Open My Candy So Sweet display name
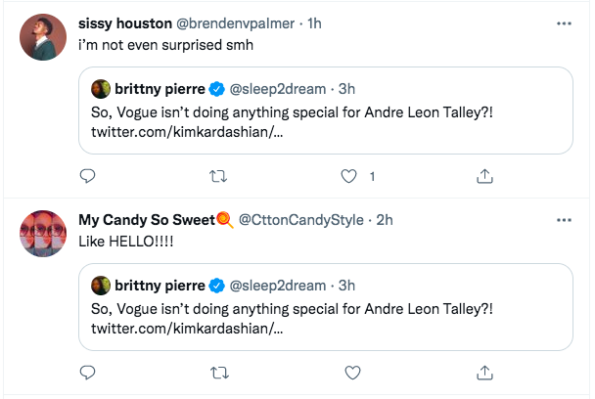This screenshot has width=595, height=399. pyautogui.click(x=147, y=220)
